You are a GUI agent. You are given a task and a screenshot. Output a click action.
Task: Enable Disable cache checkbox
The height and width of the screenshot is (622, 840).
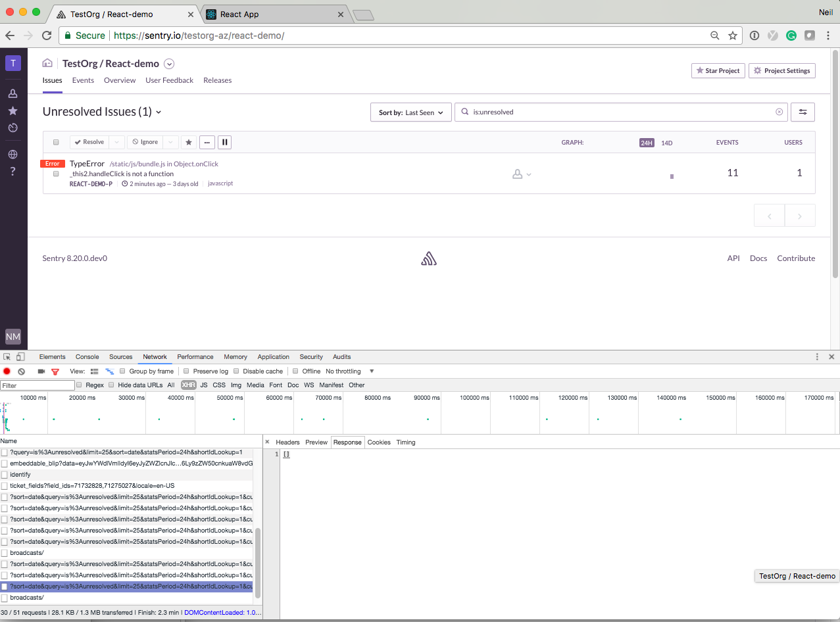pos(237,371)
